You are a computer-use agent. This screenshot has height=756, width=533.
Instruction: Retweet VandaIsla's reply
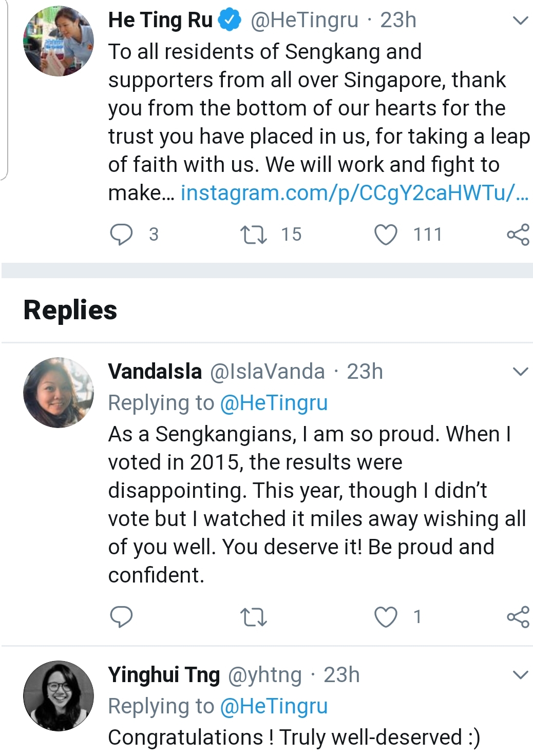click(x=254, y=616)
